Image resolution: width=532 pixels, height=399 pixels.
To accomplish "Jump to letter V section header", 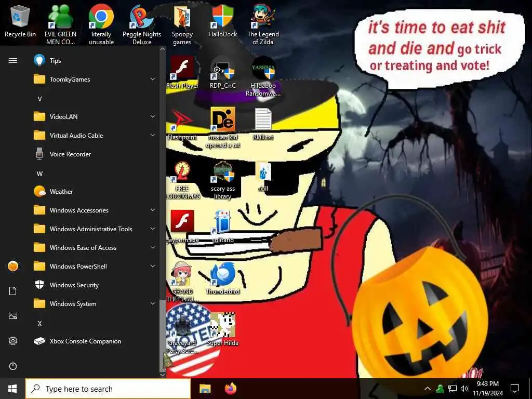I will (x=39, y=99).
